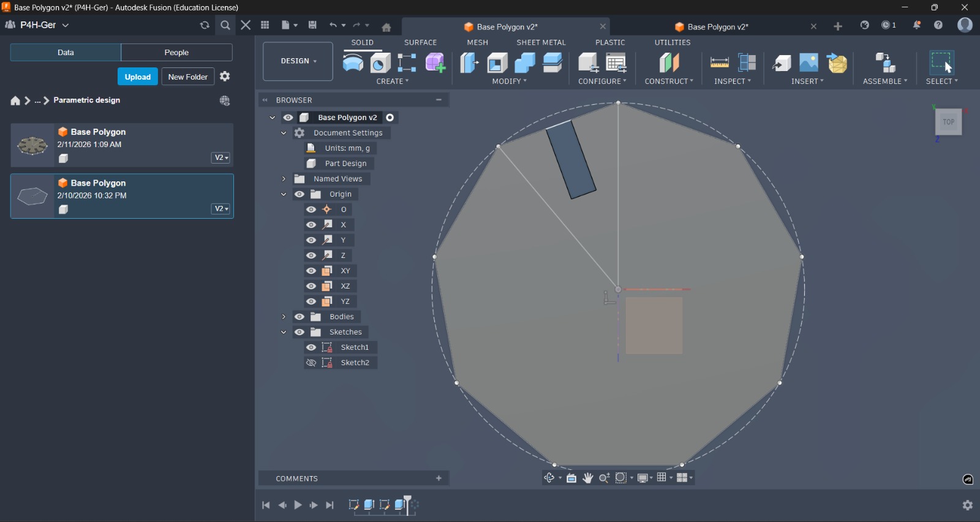Image resolution: width=980 pixels, height=522 pixels.
Task: Activate the Pan hand tool
Action: (588, 478)
